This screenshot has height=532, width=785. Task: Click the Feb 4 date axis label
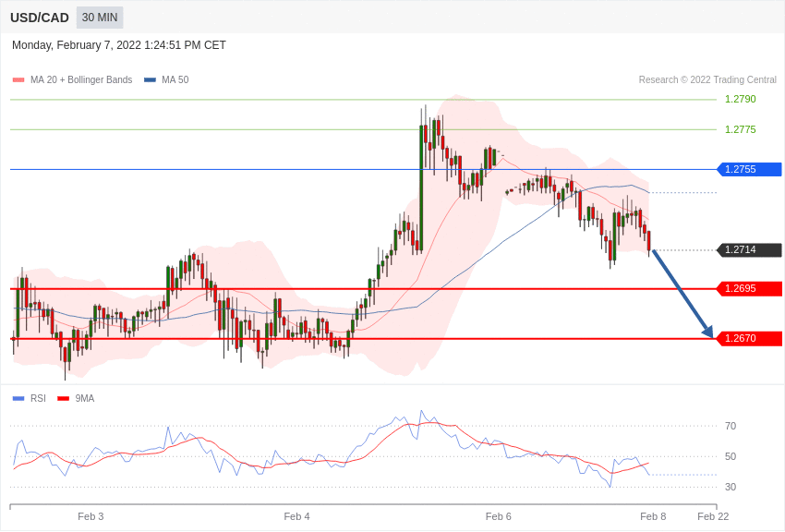(x=296, y=516)
